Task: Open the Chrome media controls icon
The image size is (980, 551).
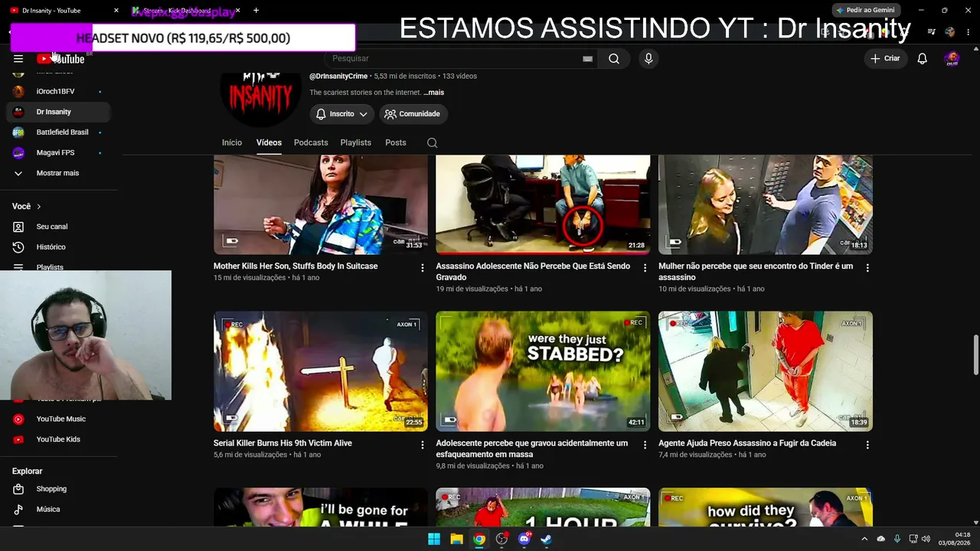Action: pos(932,32)
